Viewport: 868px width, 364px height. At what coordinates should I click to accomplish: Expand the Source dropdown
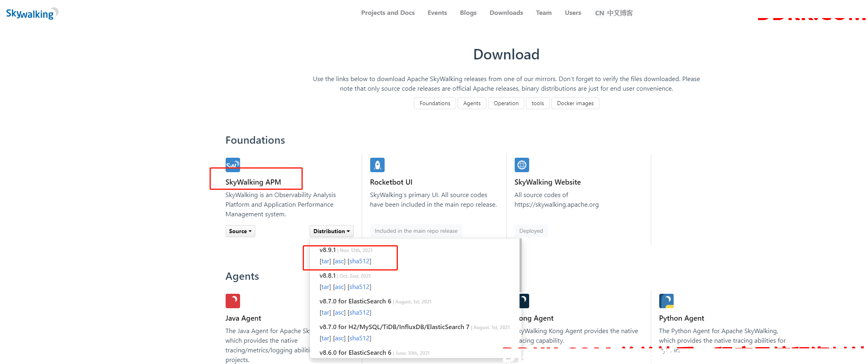click(240, 231)
